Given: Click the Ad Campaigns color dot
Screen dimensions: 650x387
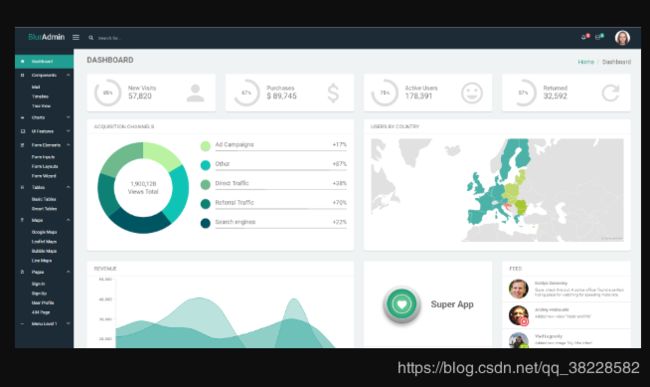Looking at the screenshot, I should 205,146.
